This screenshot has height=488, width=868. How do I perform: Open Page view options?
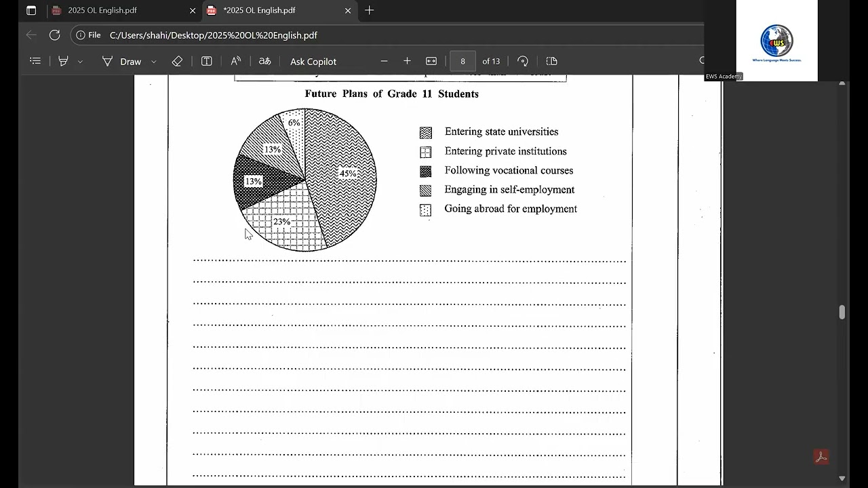[552, 61]
